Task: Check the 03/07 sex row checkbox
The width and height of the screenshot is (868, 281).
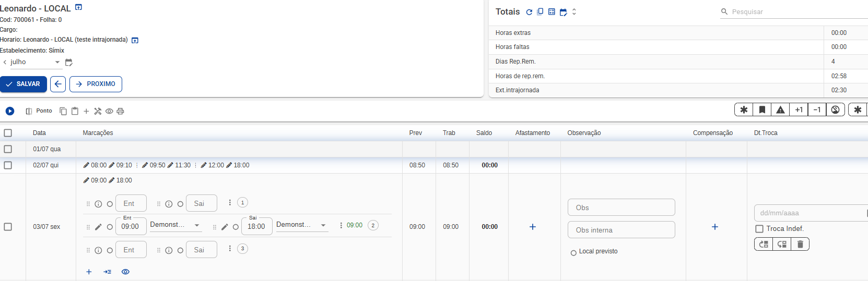Action: point(8,227)
